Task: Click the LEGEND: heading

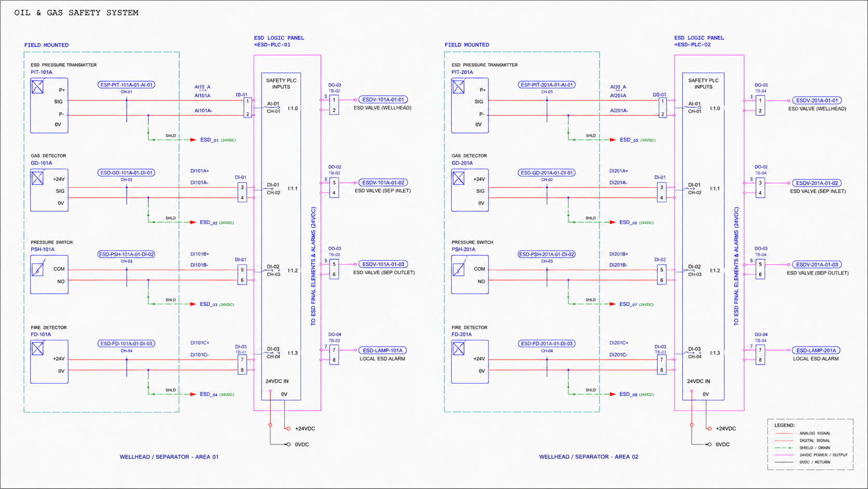Action: [x=784, y=425]
